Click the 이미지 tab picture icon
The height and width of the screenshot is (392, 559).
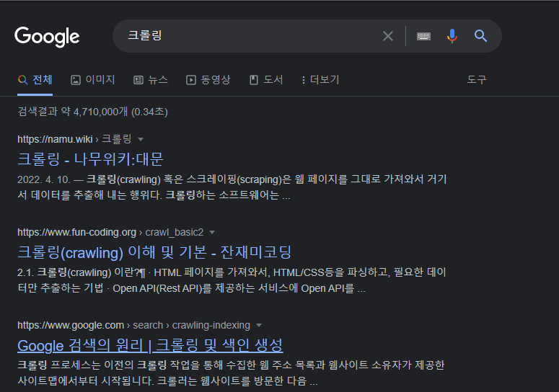(76, 80)
